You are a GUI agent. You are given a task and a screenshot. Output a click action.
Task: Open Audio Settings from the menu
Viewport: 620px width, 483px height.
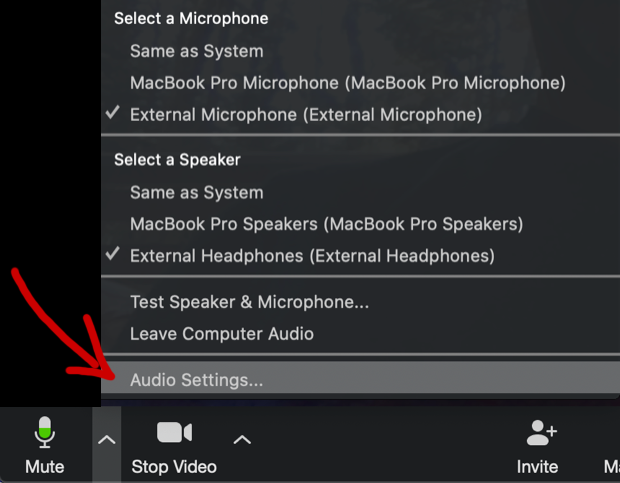click(360, 377)
